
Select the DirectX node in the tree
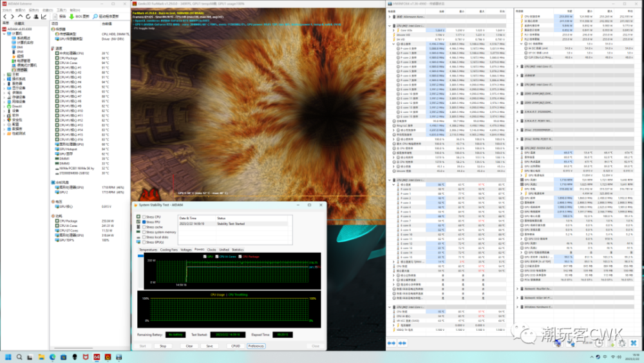click(x=15, y=106)
